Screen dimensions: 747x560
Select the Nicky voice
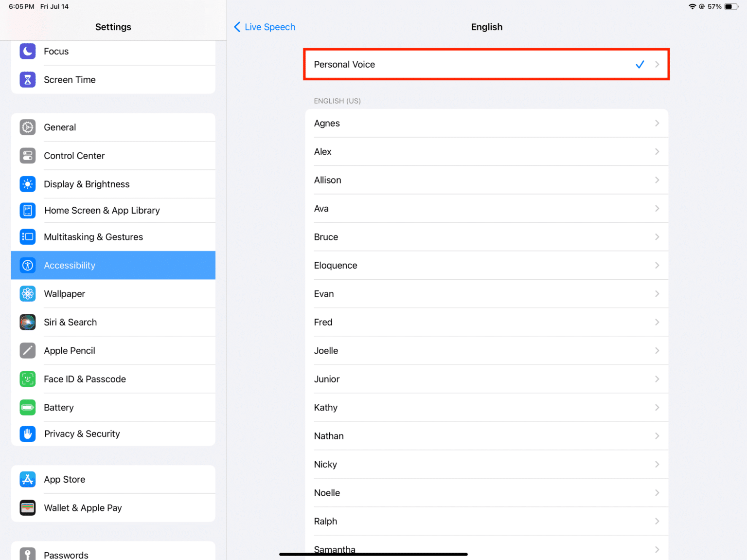(486, 464)
